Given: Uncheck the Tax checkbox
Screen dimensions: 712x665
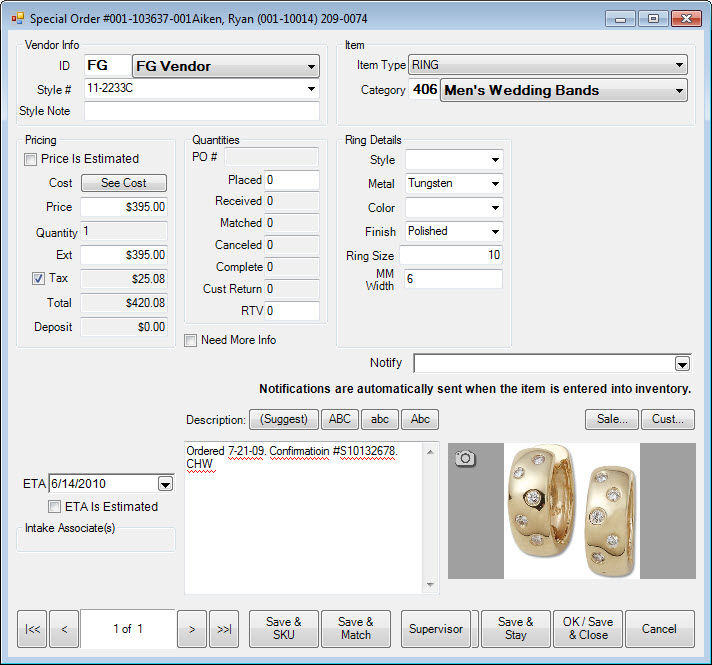Looking at the screenshot, I should pyautogui.click(x=37, y=279).
